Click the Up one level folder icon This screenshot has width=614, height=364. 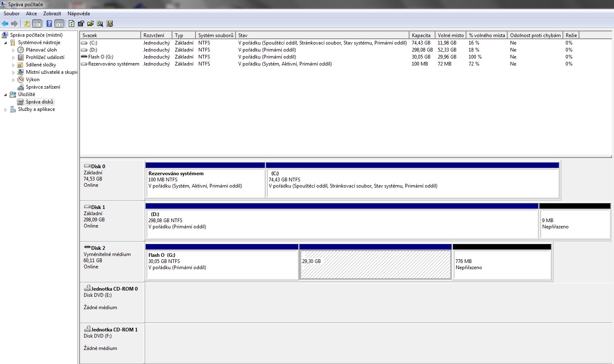coord(27,23)
